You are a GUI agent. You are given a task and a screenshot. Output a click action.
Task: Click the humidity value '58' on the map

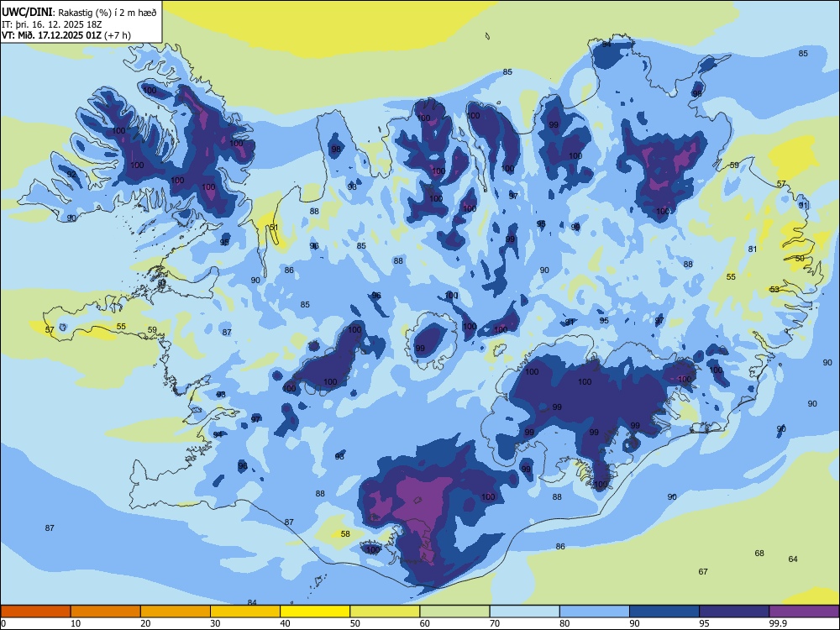[345, 533]
